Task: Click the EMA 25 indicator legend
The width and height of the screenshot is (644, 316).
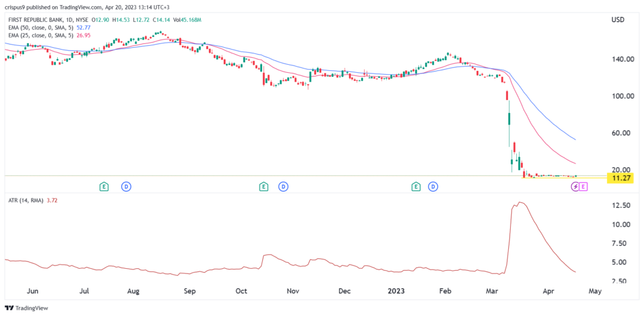Action: [41, 36]
